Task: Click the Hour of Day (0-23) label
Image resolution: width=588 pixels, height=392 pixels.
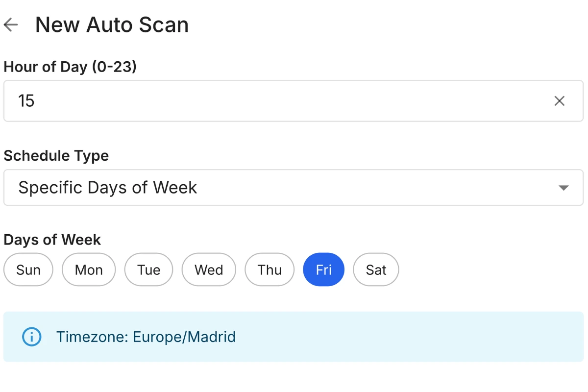Action: 70,67
